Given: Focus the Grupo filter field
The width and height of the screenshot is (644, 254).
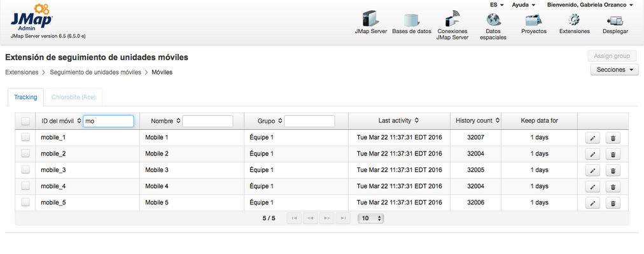Looking at the screenshot, I should coord(309,121).
